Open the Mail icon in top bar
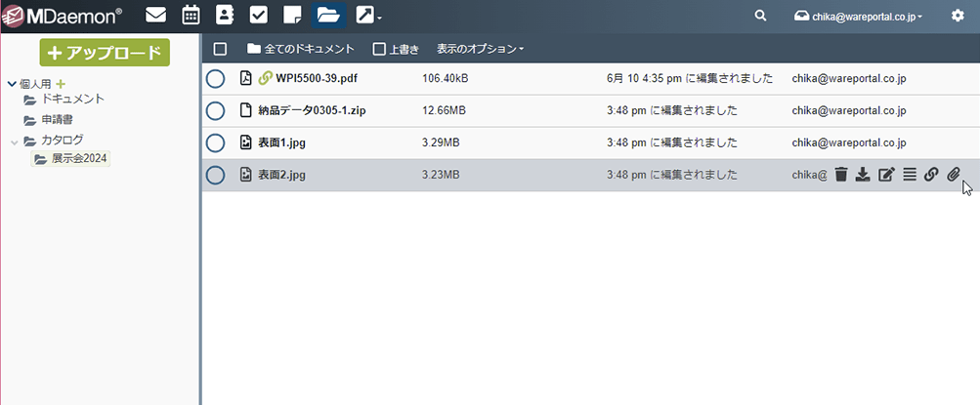This screenshot has width=980, height=405. click(155, 16)
